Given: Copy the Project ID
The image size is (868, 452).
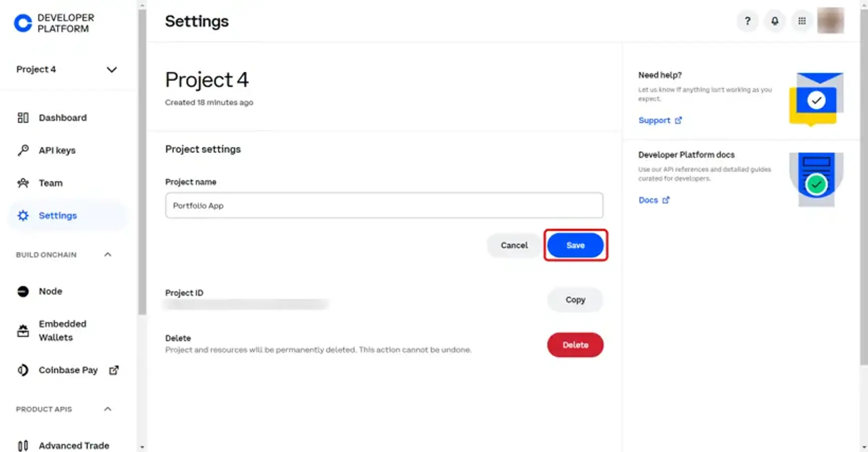Looking at the screenshot, I should pyautogui.click(x=575, y=300).
